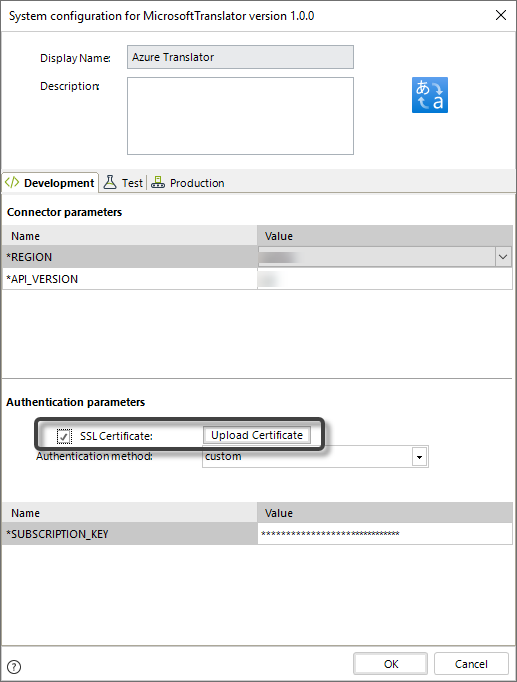The image size is (517, 682).
Task: Edit the SUBSCRIPTION_KEY masked value field
Action: 385,534
